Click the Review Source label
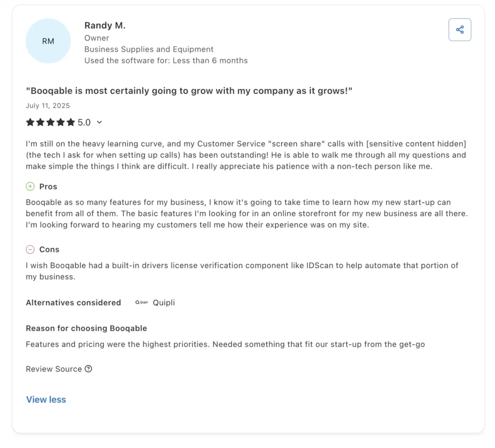The image size is (495, 448). 54,369
